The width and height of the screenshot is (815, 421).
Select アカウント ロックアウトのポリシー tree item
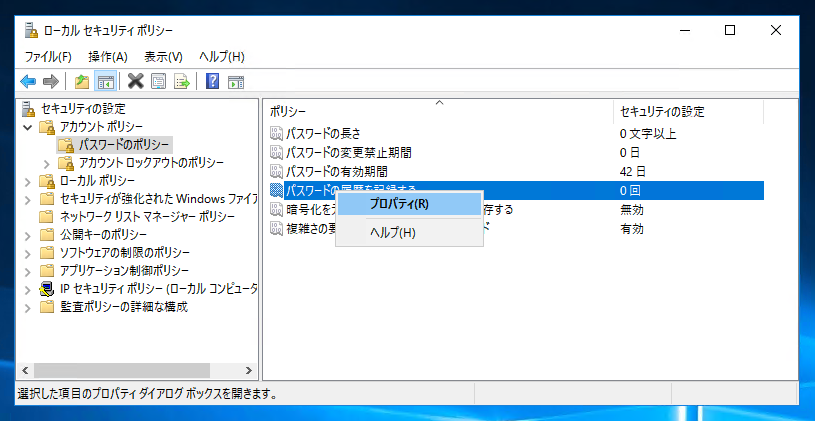click(151, 163)
